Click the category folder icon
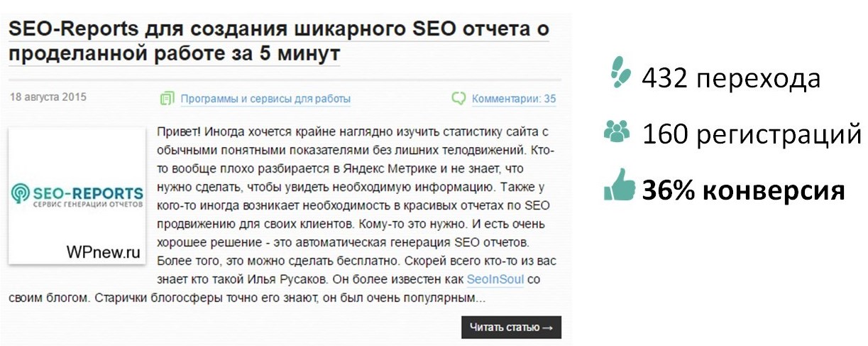The image size is (868, 346). tap(167, 99)
